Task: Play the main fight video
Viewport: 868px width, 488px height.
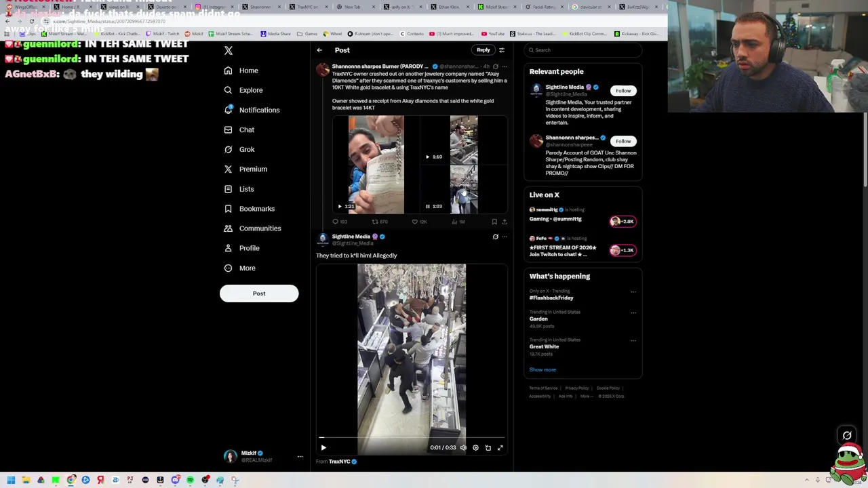Action: point(323,447)
